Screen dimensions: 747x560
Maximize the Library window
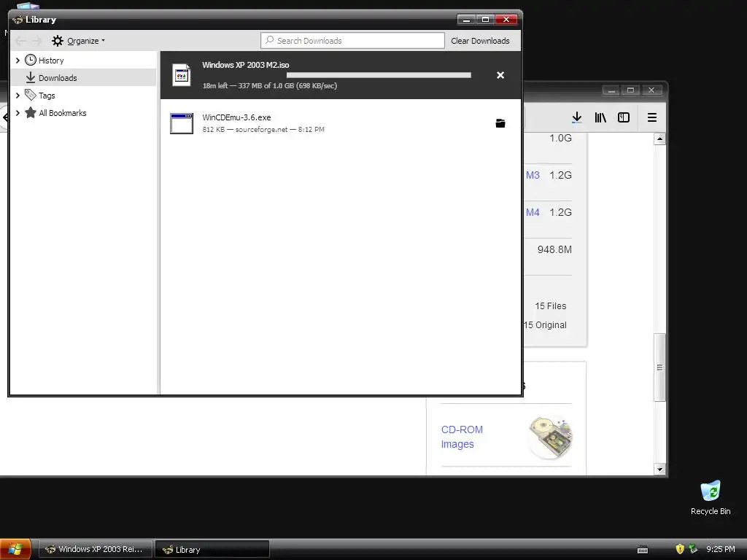pyautogui.click(x=485, y=20)
